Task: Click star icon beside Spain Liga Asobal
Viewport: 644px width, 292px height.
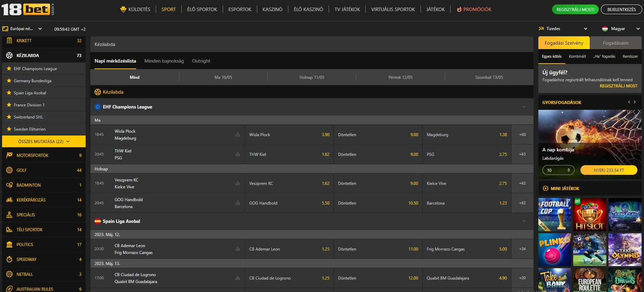Action: pos(9,93)
